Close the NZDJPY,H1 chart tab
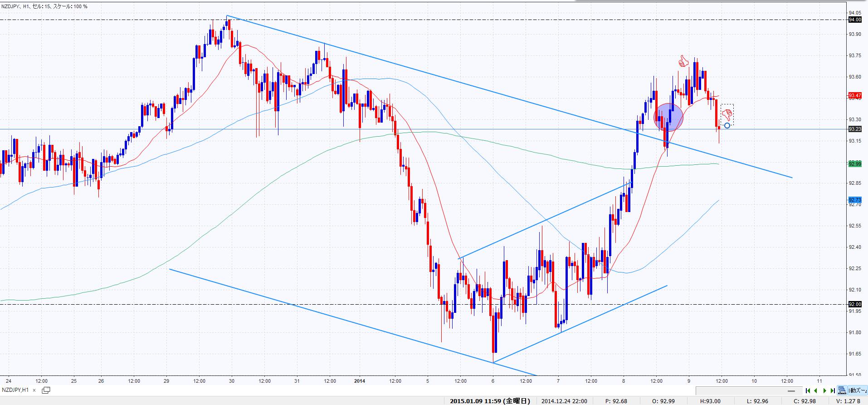Image resolution: width=868 pixels, height=405 pixels. click(34, 390)
